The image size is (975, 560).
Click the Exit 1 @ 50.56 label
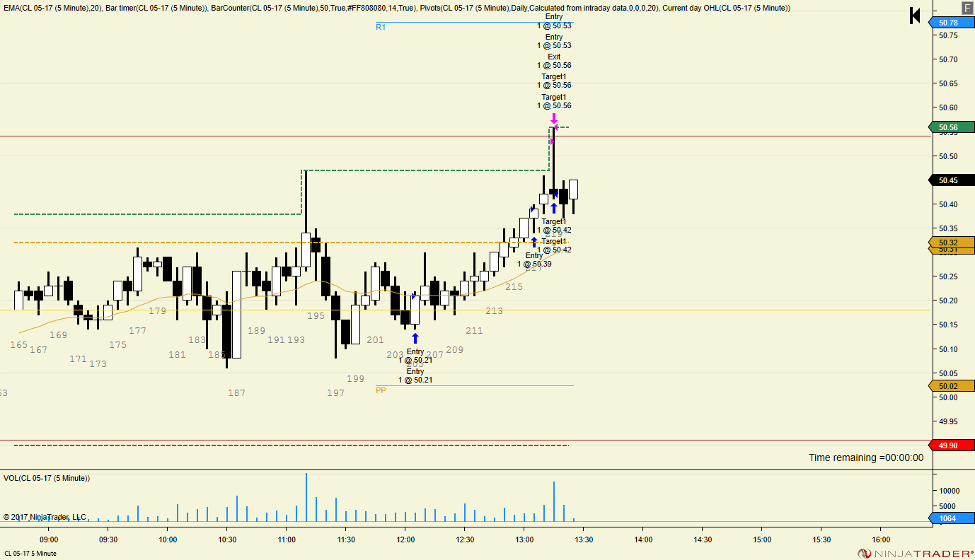[554, 61]
